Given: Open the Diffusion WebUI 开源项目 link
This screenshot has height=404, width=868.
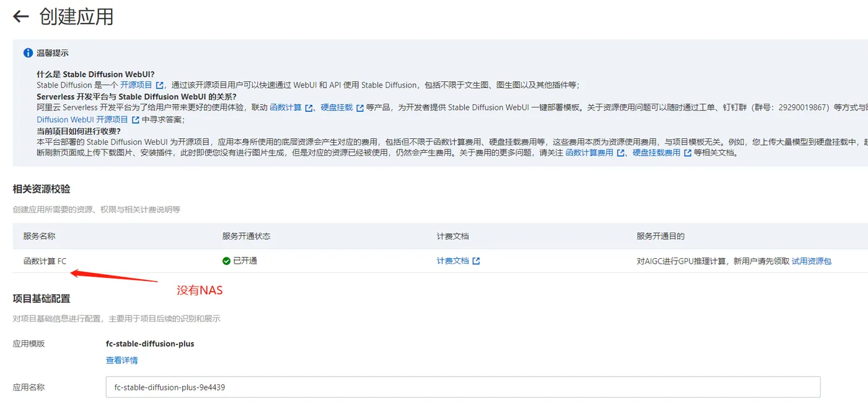Looking at the screenshot, I should pyautogui.click(x=82, y=119).
